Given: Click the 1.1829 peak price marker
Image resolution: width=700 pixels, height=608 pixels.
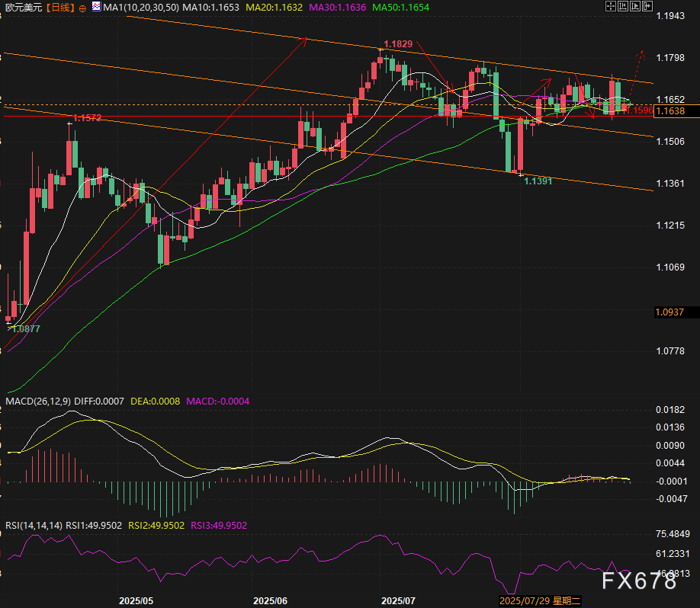Looking at the screenshot, I should pos(398,44).
